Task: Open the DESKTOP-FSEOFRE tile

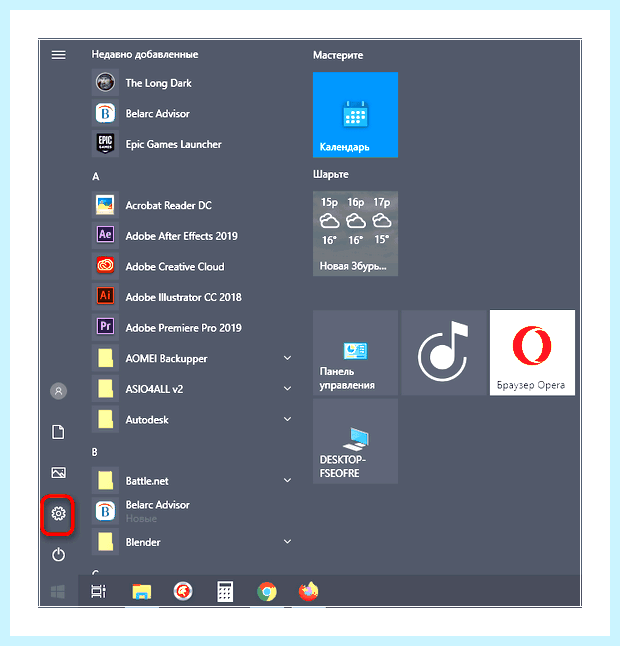Action: pos(355,441)
